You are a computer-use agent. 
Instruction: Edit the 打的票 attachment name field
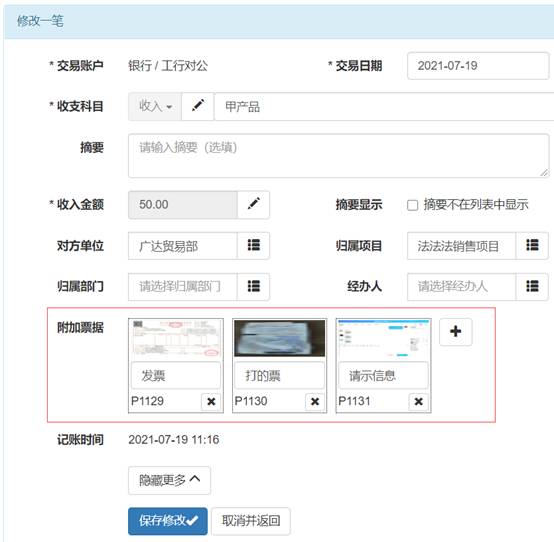279,375
